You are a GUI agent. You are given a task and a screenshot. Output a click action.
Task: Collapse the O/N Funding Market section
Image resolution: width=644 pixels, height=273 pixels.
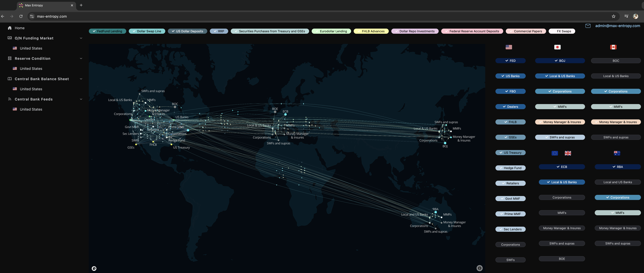point(81,38)
